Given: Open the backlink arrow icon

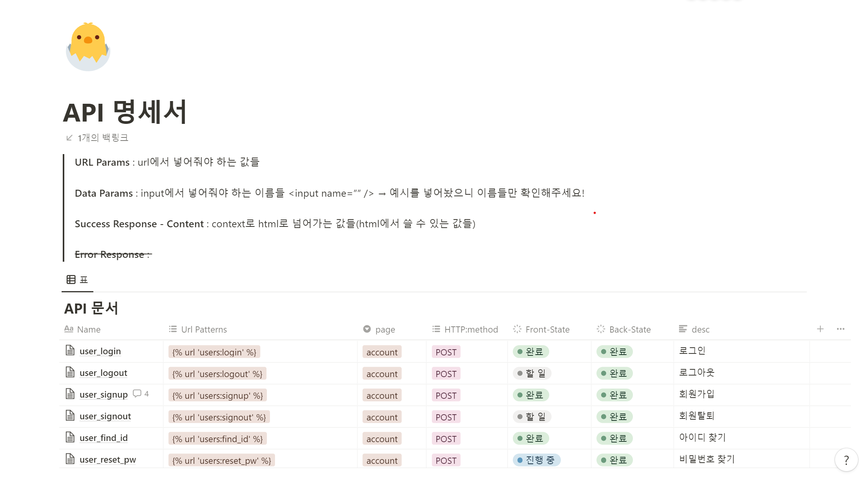Looking at the screenshot, I should tap(69, 138).
